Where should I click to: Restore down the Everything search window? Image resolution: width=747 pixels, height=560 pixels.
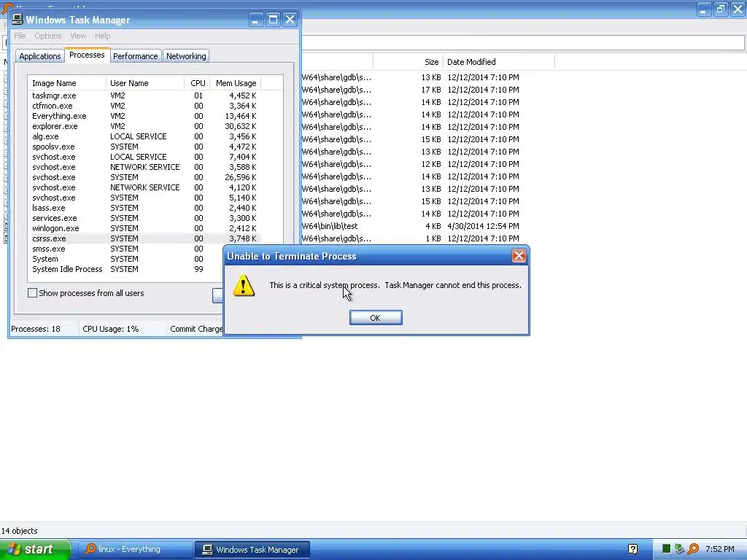[x=720, y=9]
